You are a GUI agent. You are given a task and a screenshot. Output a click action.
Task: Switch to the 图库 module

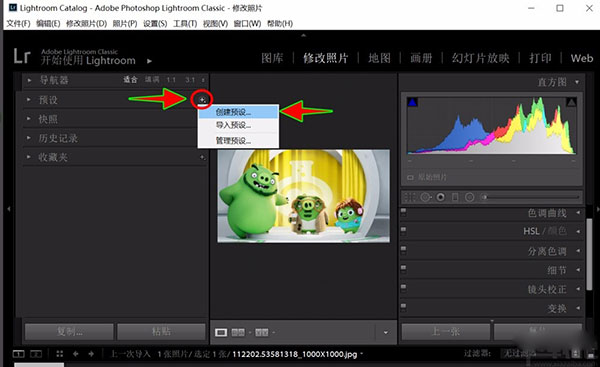(272, 58)
